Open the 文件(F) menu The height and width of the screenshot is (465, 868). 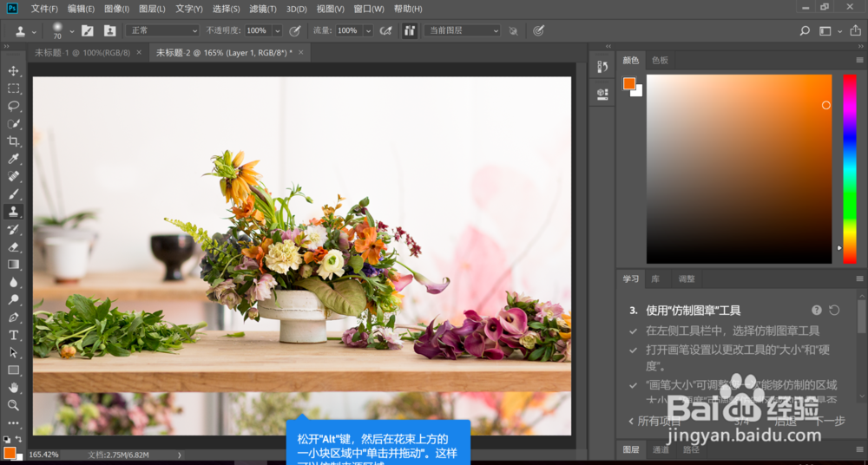(x=44, y=9)
